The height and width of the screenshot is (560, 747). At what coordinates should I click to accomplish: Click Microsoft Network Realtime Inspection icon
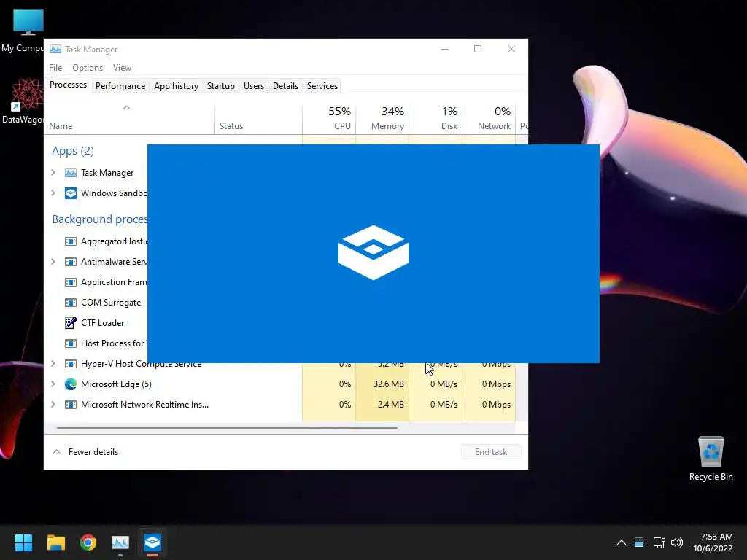click(x=71, y=405)
